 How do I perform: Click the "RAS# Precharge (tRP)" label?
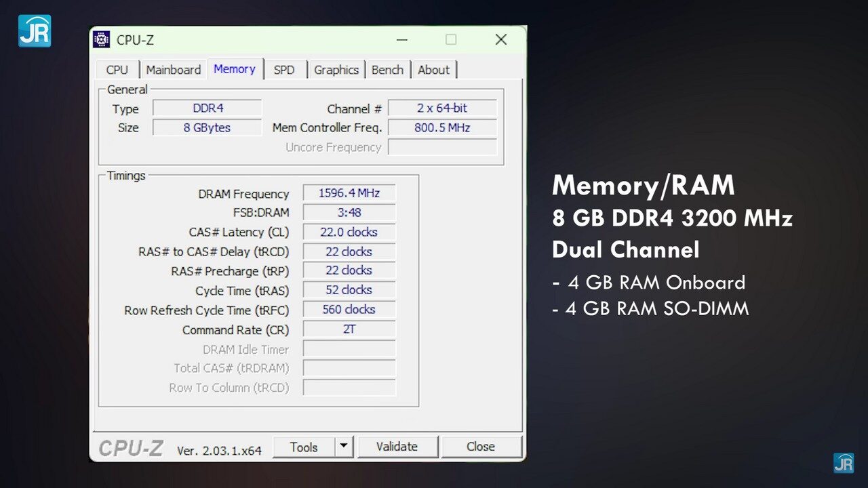[x=230, y=271]
